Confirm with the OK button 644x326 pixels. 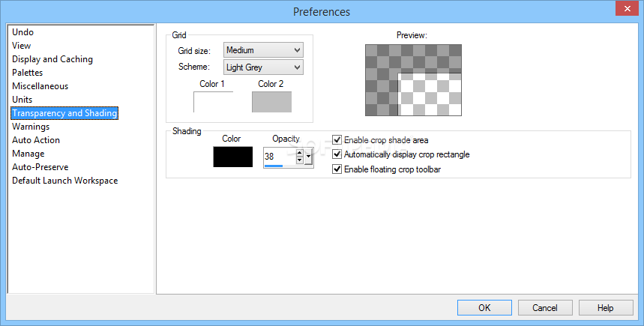point(484,307)
